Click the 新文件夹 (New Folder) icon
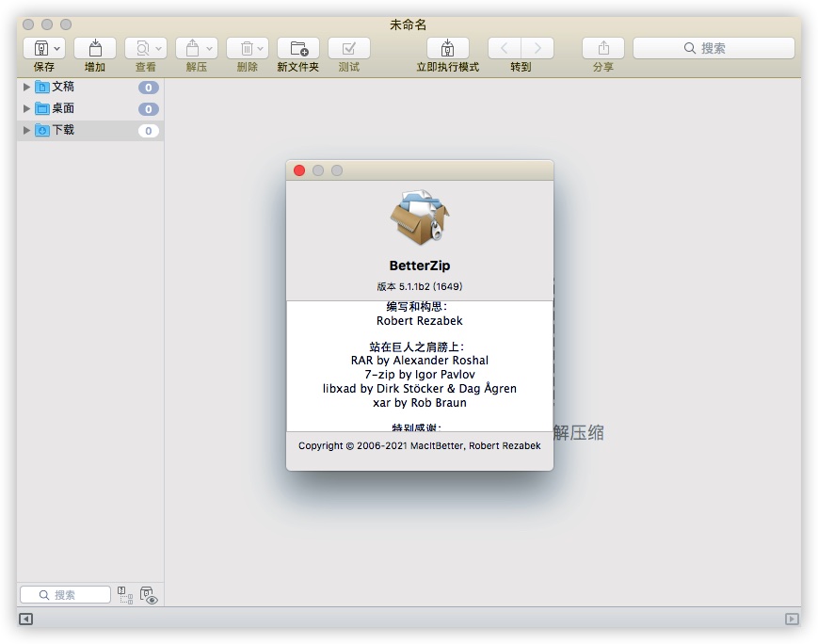818x644 pixels. 298,48
